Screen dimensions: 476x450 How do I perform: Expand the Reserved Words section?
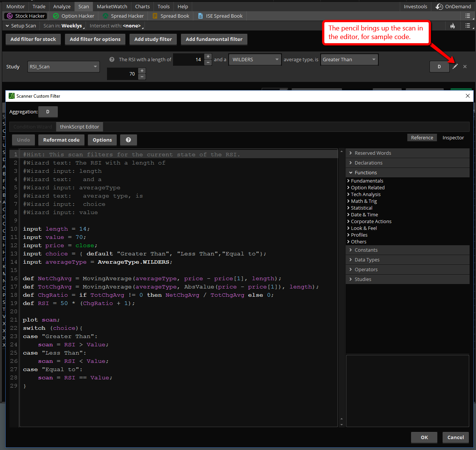407,153
